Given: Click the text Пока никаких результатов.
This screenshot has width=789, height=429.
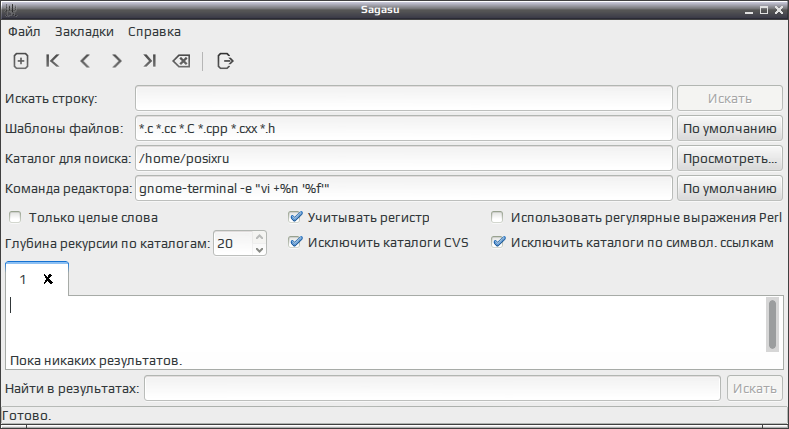Looking at the screenshot, I should tap(96, 361).
